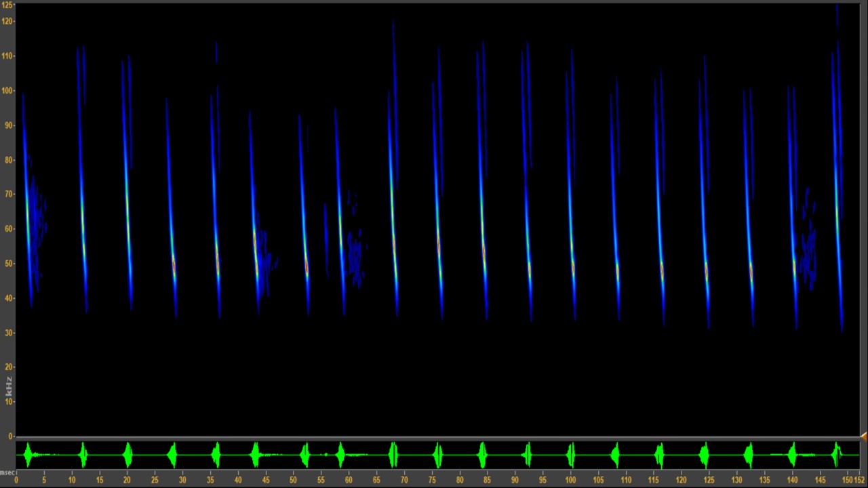
Task: Click the 50 kHz label on frequency axis
Action: (x=9, y=264)
